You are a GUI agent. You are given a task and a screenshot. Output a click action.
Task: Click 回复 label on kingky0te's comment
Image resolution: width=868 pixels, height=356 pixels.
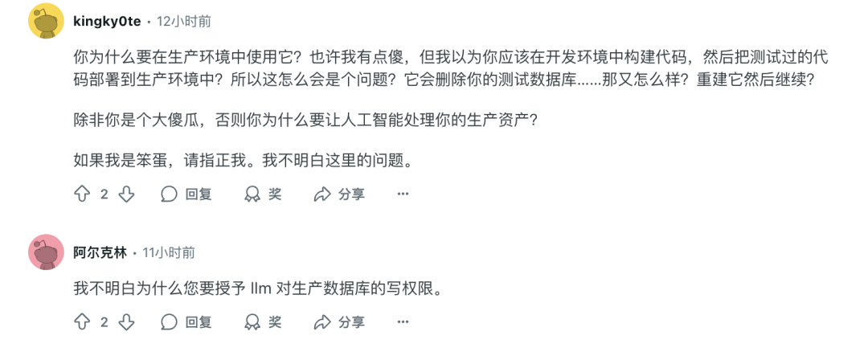[199, 194]
